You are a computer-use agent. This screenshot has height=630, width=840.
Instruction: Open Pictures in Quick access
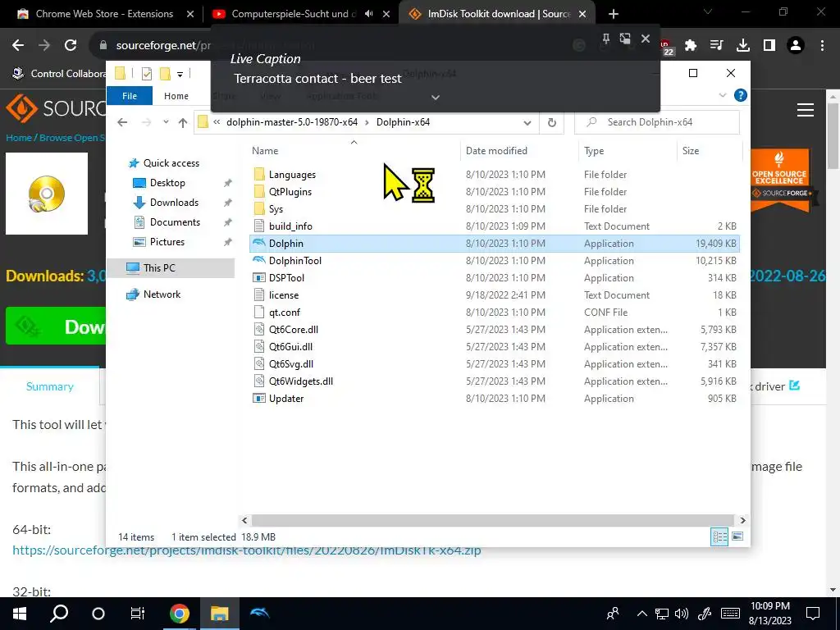click(x=167, y=242)
